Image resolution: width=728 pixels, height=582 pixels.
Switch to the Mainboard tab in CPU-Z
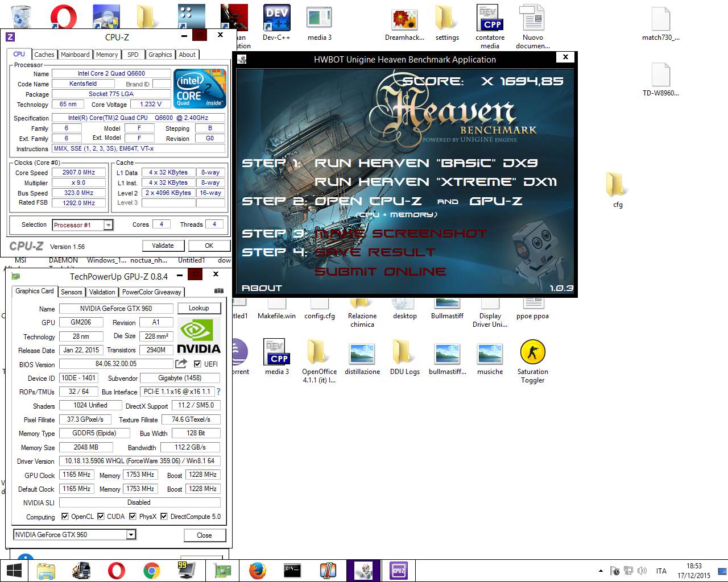pyautogui.click(x=75, y=55)
